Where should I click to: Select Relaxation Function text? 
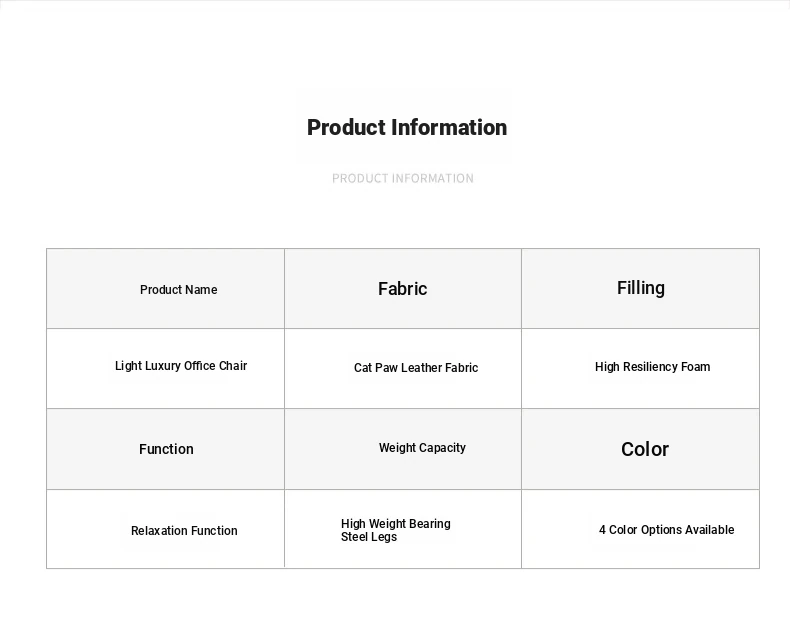(x=184, y=531)
